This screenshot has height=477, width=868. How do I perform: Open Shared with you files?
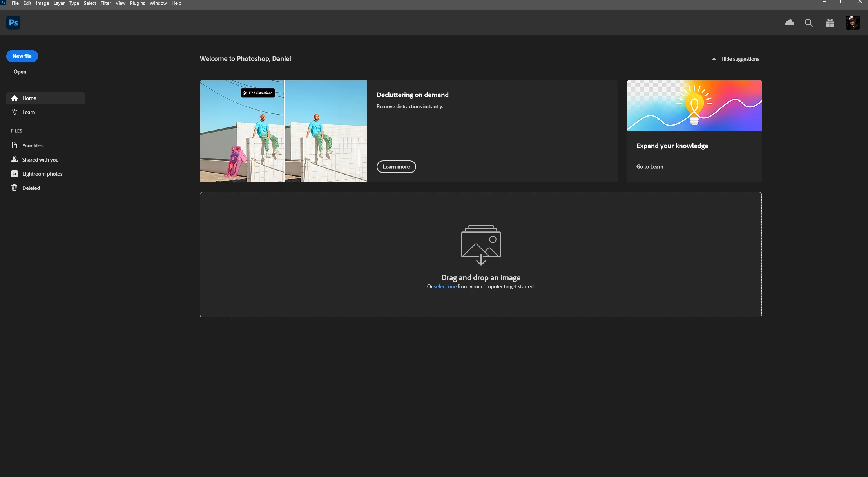pos(40,160)
